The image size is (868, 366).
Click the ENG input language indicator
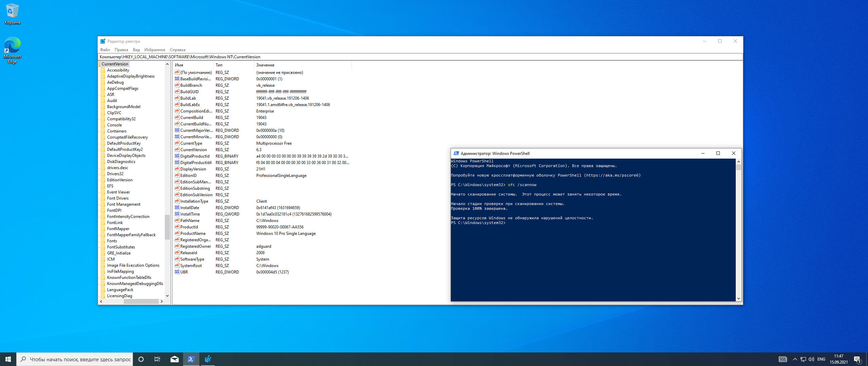(x=821, y=359)
